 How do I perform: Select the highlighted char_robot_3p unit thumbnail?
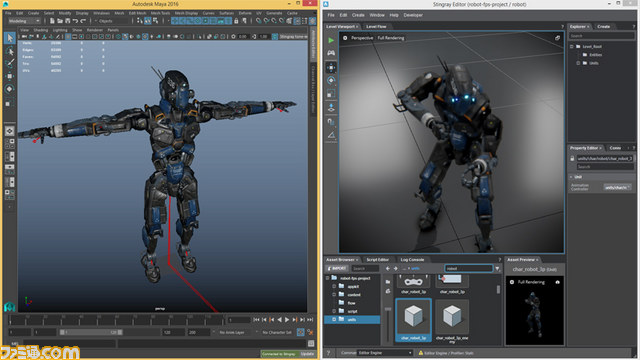(413, 320)
